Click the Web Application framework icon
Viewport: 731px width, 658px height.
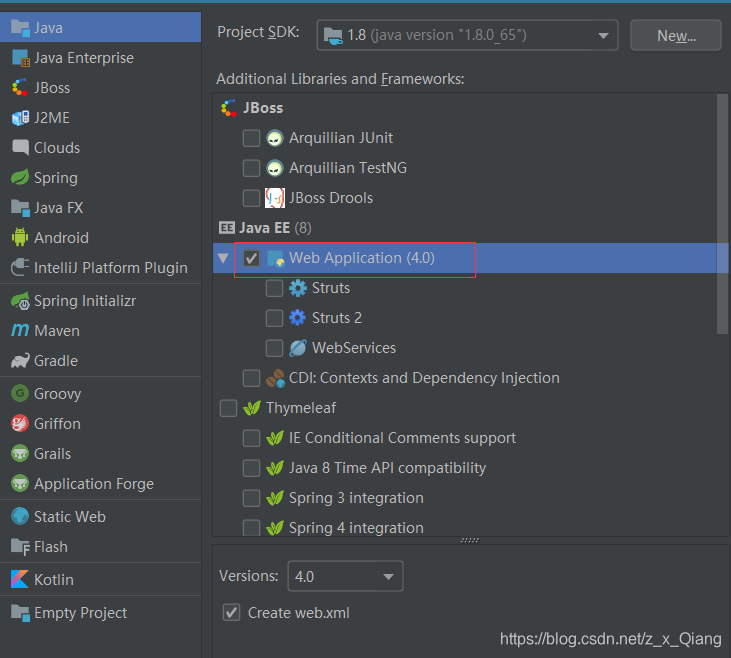pyautogui.click(x=275, y=258)
